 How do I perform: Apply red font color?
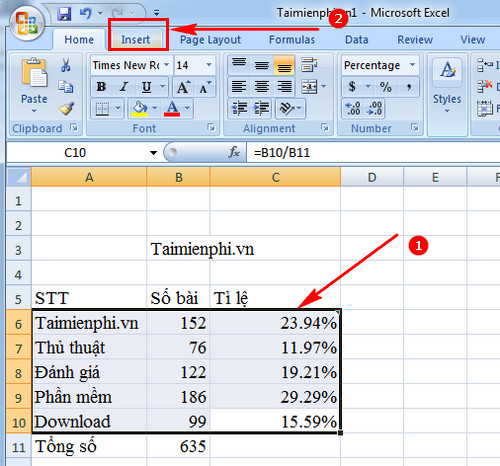pos(172,109)
